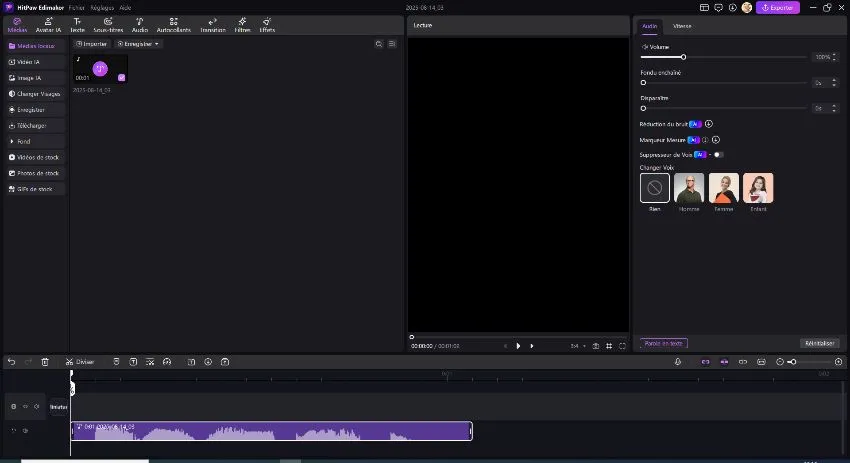The height and width of the screenshot is (463, 850).
Task: Open the Transition tool
Action: [x=212, y=25]
